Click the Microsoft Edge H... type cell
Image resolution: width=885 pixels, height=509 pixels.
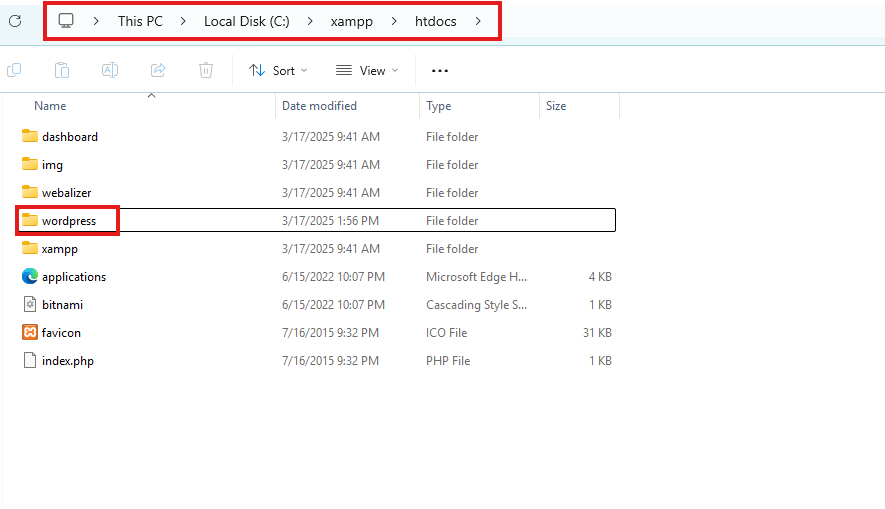click(476, 277)
